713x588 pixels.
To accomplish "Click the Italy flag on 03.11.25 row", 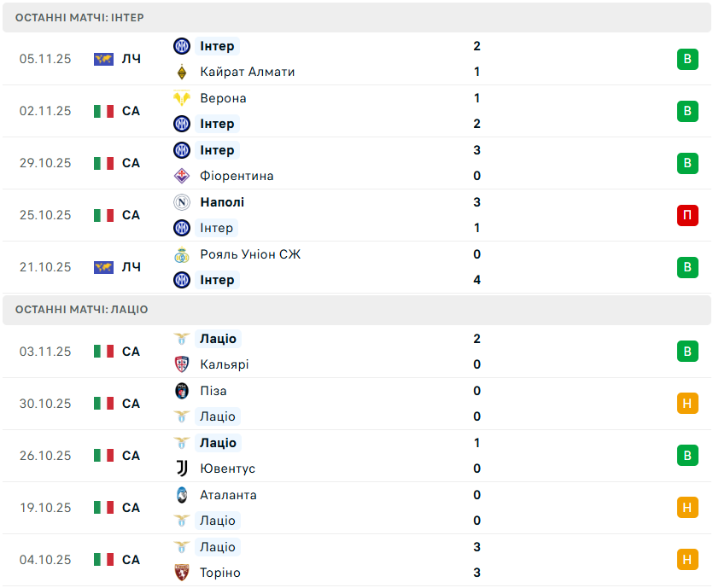I will (103, 352).
